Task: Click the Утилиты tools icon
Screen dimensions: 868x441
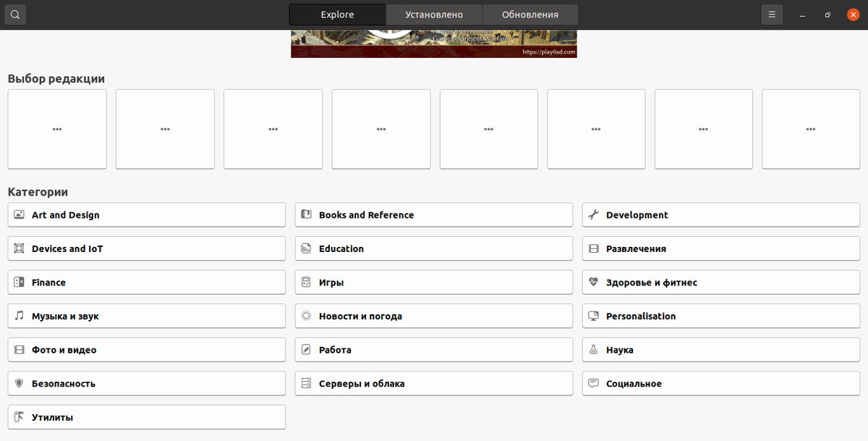Action: (20, 417)
